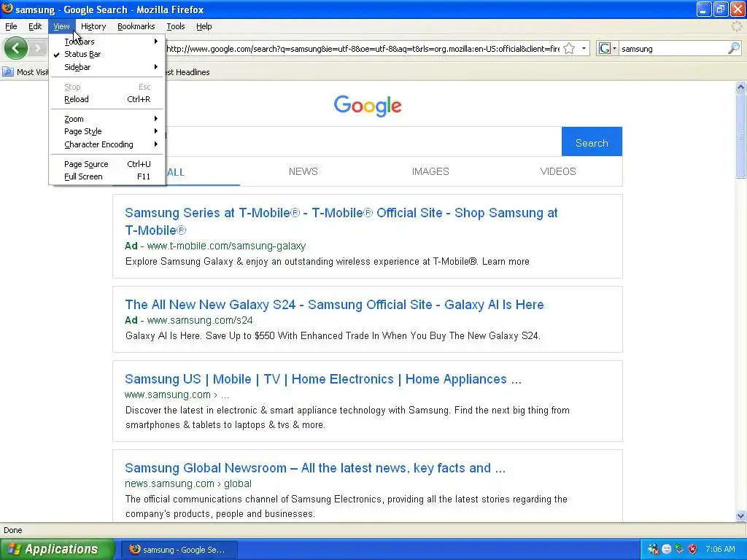Expand the Toolbars submenu
The width and height of the screenshot is (747, 560).
[107, 42]
